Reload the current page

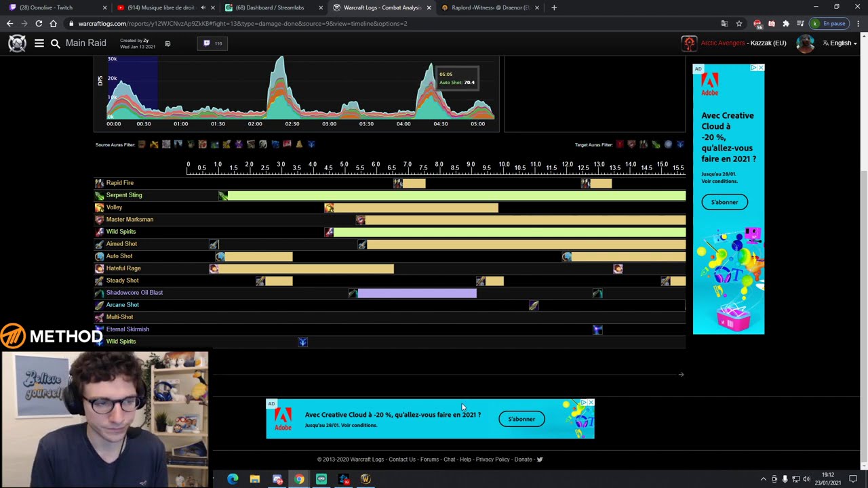(39, 24)
